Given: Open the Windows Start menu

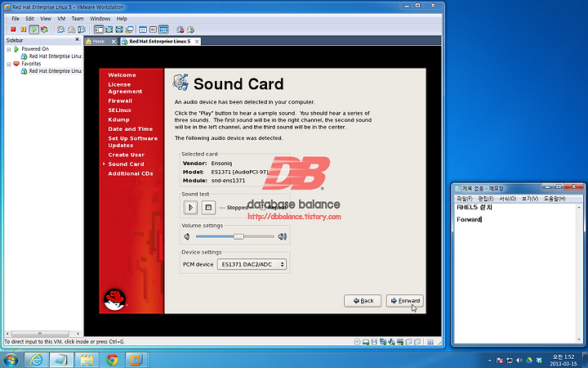Looking at the screenshot, I should click(11, 360).
